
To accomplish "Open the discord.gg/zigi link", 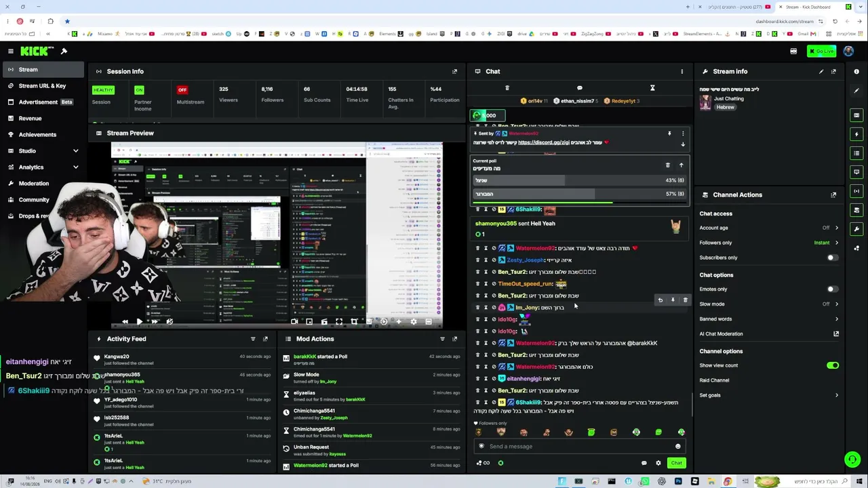I will (x=544, y=142).
